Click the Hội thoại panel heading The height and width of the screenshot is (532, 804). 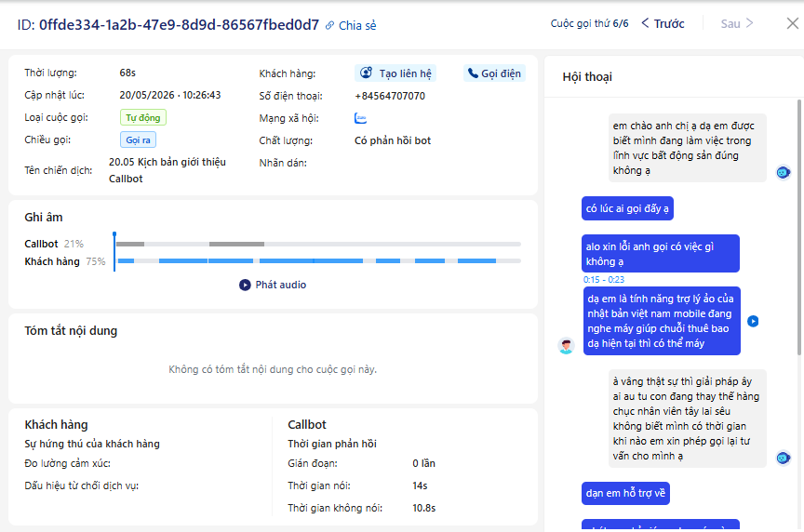[587, 77]
